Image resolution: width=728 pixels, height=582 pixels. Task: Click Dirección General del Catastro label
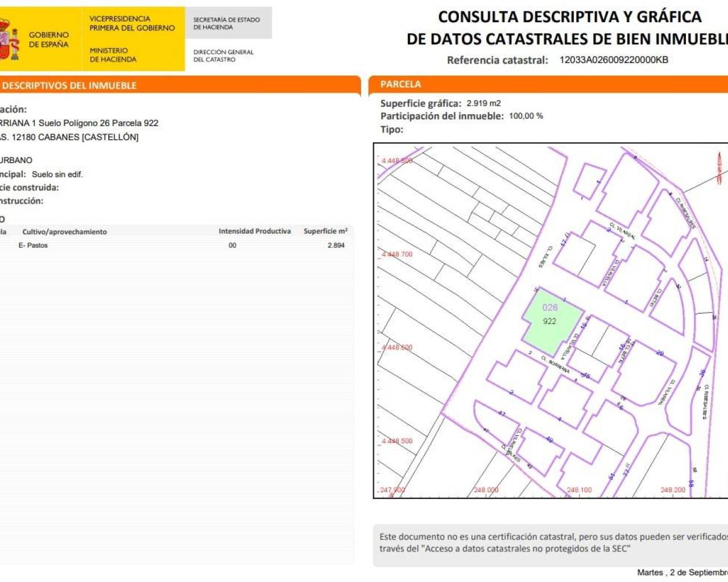[223, 56]
